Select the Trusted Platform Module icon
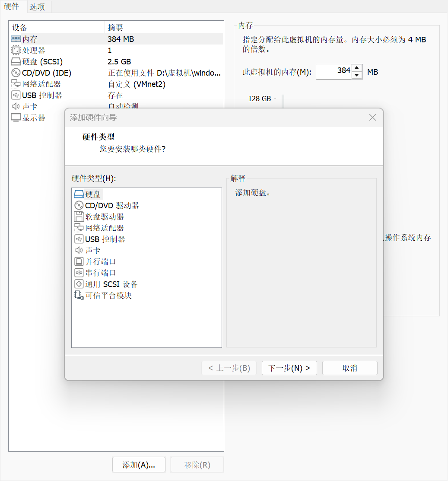This screenshot has width=448, height=481. pyautogui.click(x=79, y=296)
